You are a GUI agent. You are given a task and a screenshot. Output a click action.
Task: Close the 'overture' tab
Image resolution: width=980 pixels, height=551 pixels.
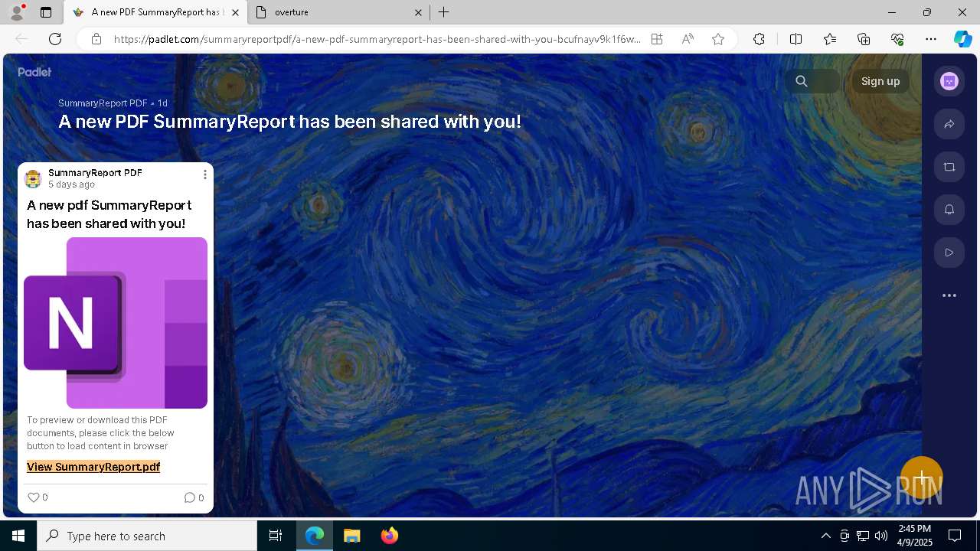(x=418, y=12)
